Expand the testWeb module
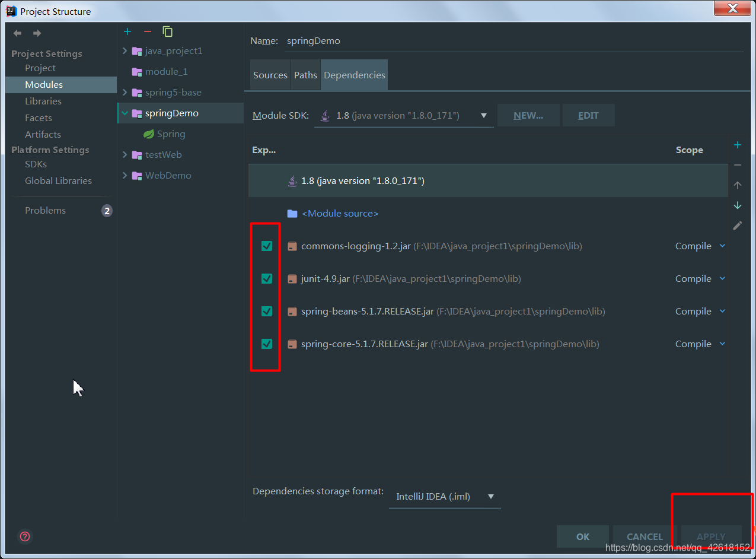 (x=125, y=155)
